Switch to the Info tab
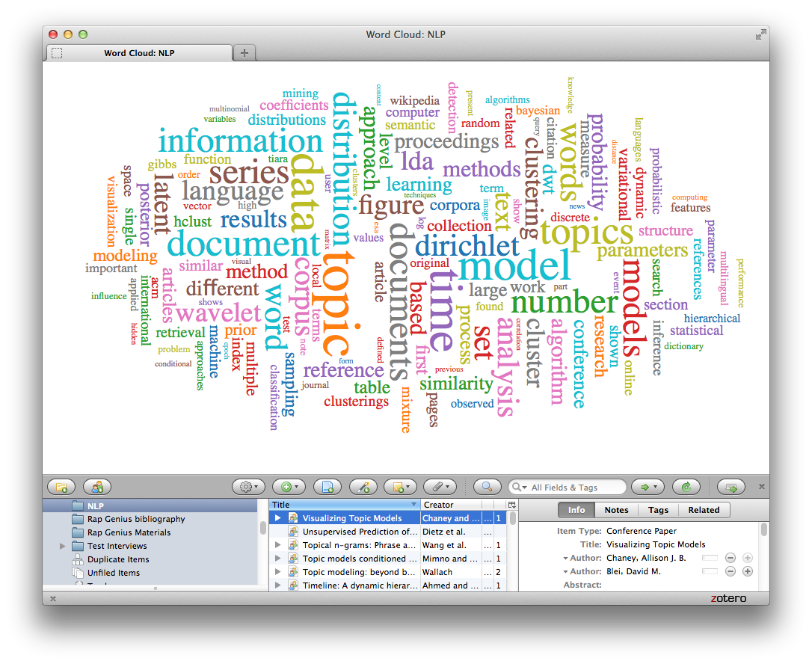This screenshot has width=812, height=664. 576,510
